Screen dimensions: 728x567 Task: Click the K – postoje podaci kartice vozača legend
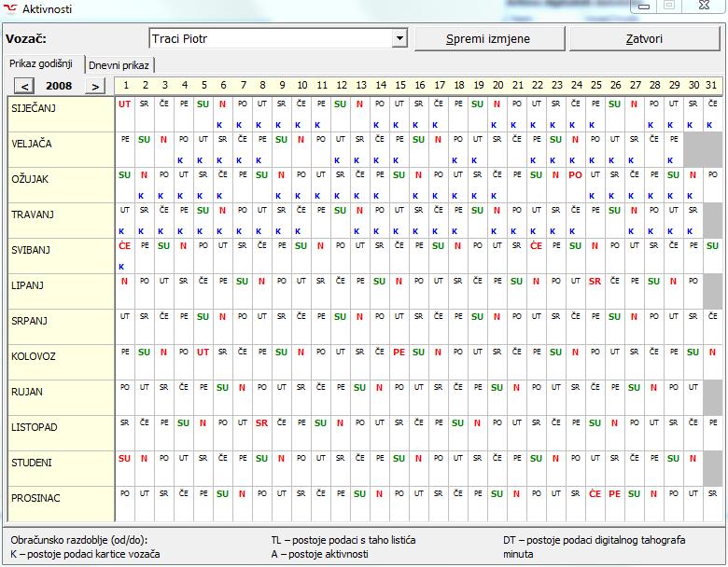coord(85,554)
